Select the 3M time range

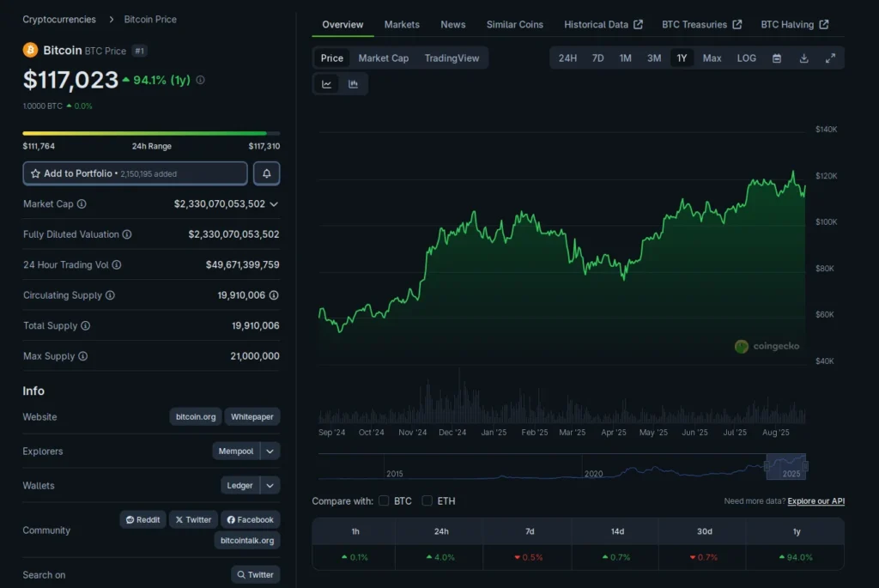[653, 58]
